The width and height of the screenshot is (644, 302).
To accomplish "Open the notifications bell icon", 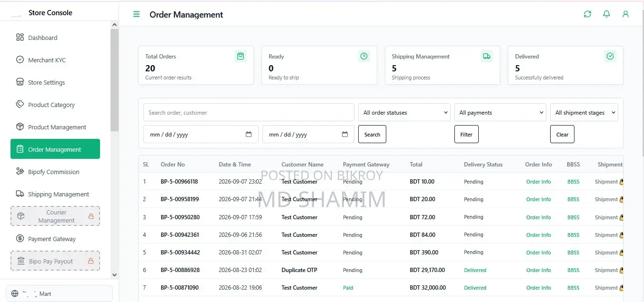I will click(606, 14).
